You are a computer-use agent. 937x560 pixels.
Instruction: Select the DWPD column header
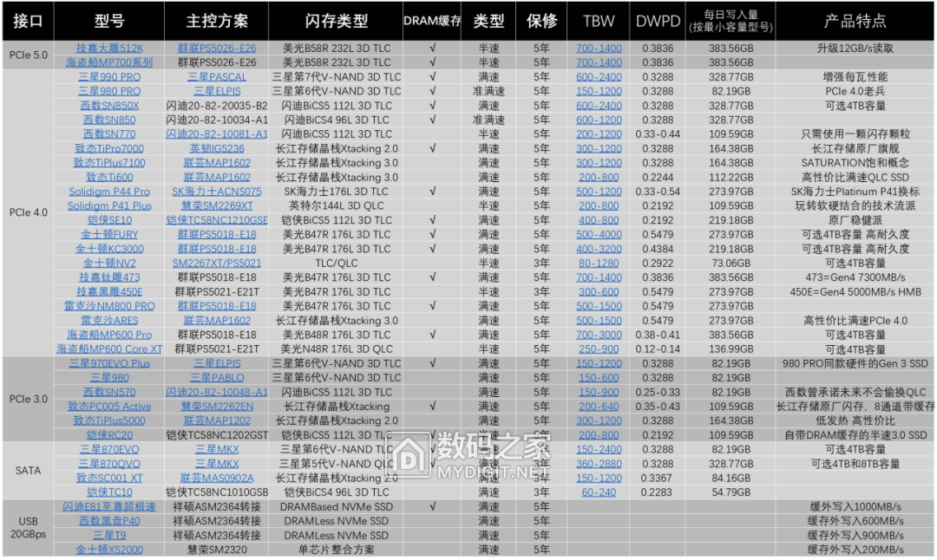tap(658, 21)
